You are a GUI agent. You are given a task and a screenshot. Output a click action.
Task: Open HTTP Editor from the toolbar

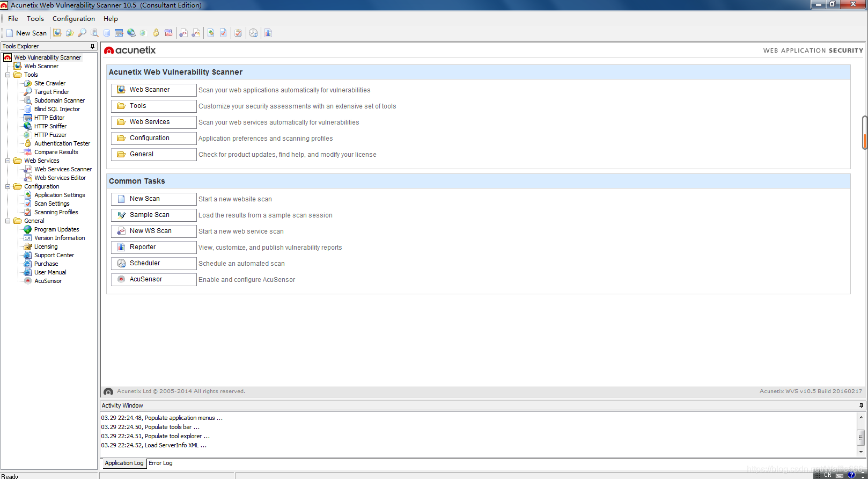pyautogui.click(x=119, y=33)
